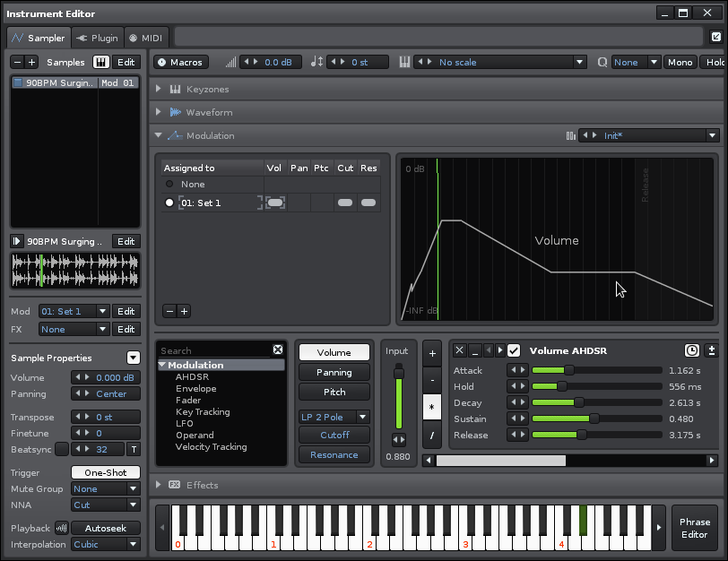The width and height of the screenshot is (728, 561).
Task: Switch to the MIDI tab
Action: point(146,38)
